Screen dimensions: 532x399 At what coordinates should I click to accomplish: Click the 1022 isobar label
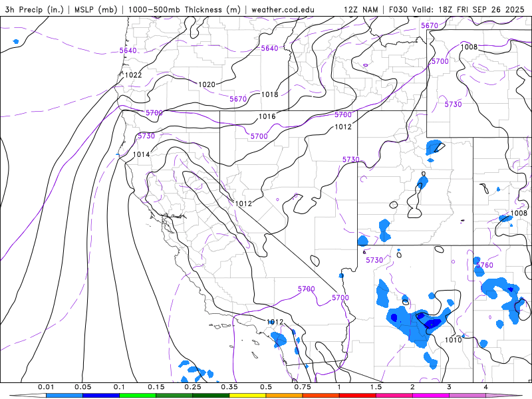click(134, 75)
